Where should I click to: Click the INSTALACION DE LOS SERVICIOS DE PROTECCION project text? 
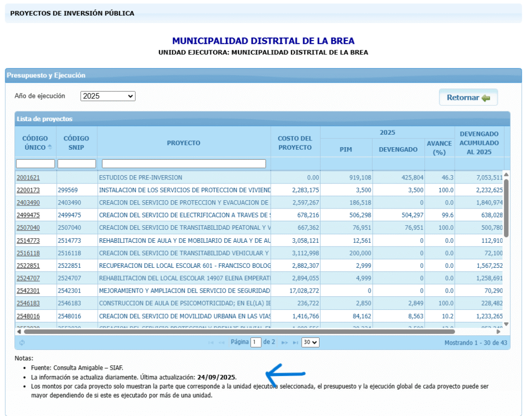pyautogui.click(x=185, y=190)
